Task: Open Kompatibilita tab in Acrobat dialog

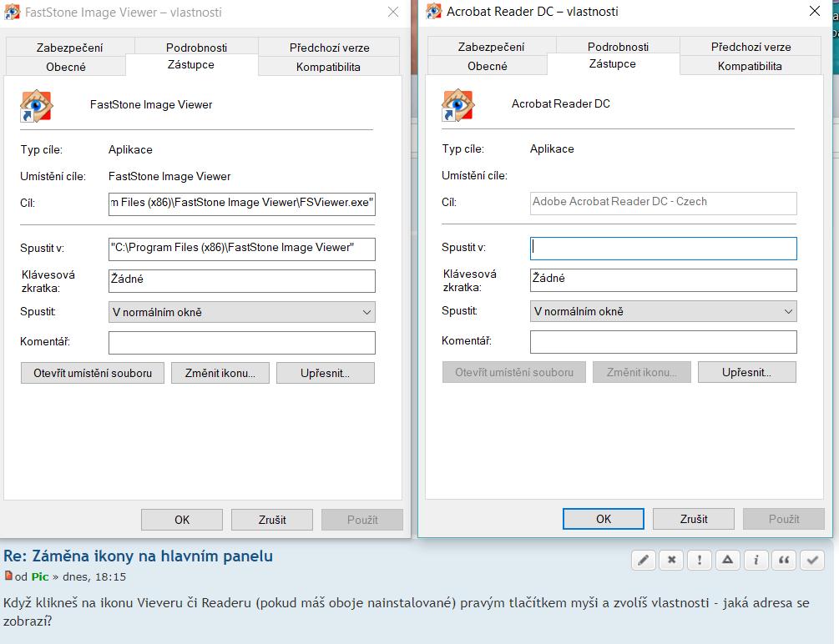Action: click(x=751, y=66)
